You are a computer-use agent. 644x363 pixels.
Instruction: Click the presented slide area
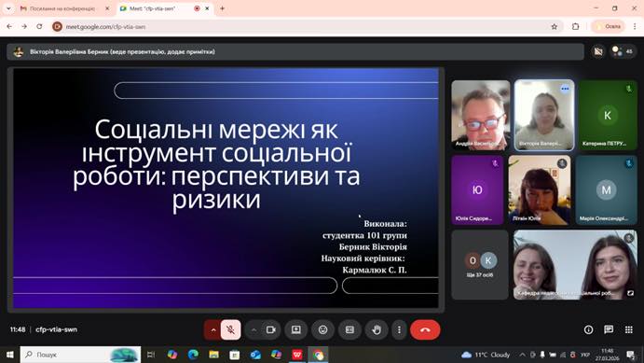(226, 188)
